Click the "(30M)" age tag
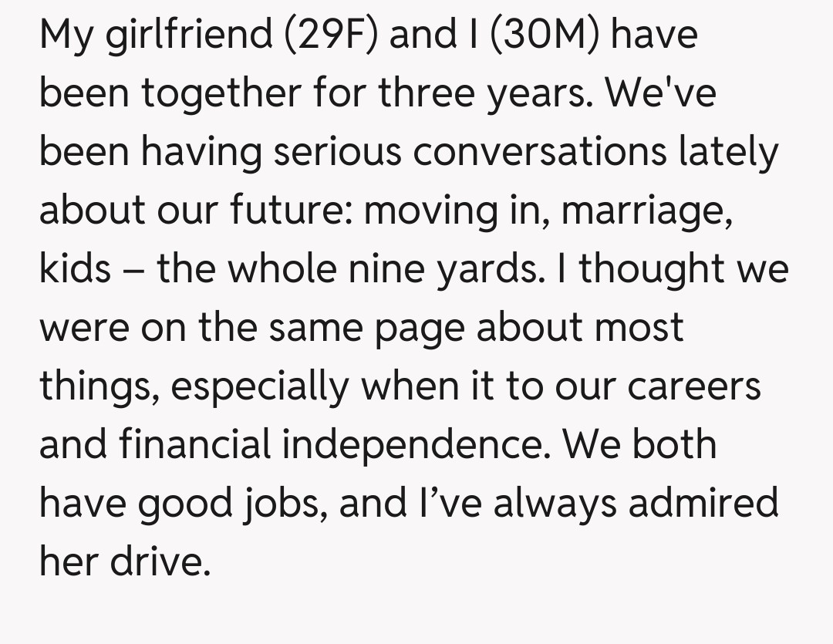 point(538,35)
